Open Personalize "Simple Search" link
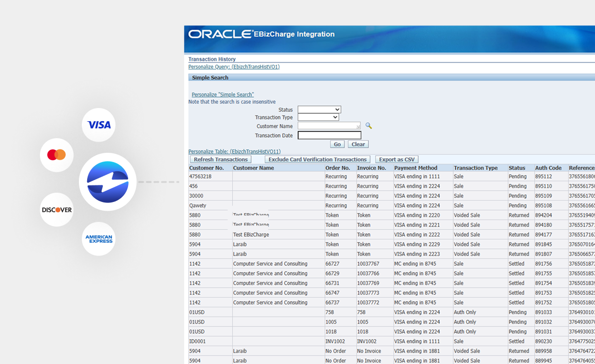595x364 pixels. [223, 94]
